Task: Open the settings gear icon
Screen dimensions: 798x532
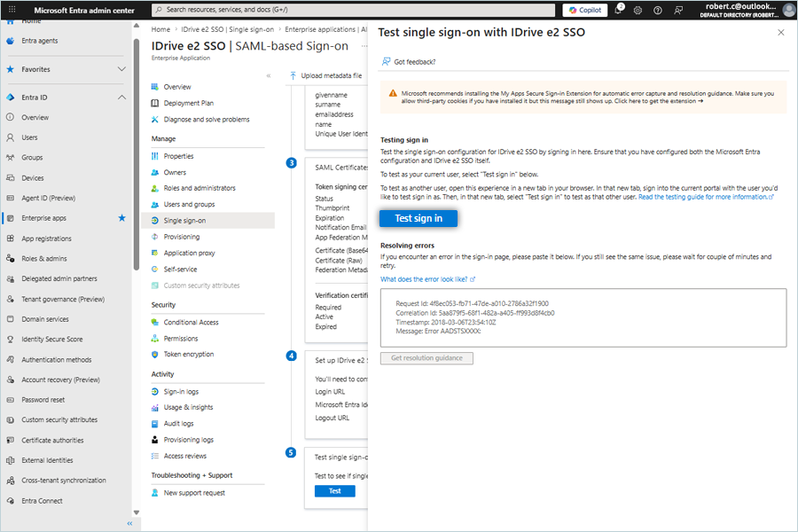Action: pyautogui.click(x=638, y=10)
